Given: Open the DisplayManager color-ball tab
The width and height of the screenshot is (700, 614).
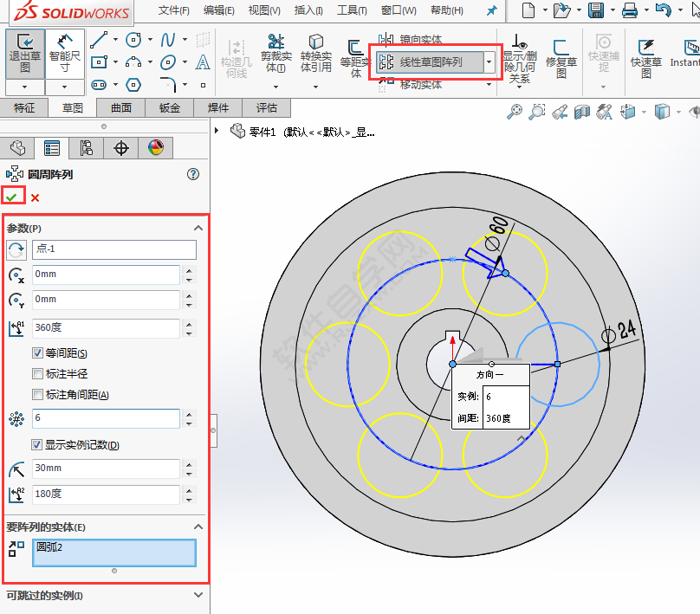Looking at the screenshot, I should click(x=155, y=148).
